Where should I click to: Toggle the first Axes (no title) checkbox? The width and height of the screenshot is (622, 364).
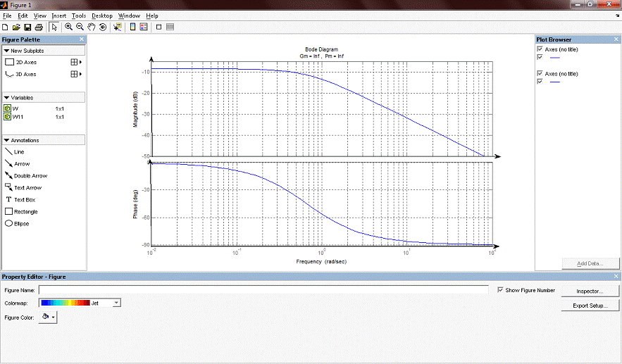point(540,50)
